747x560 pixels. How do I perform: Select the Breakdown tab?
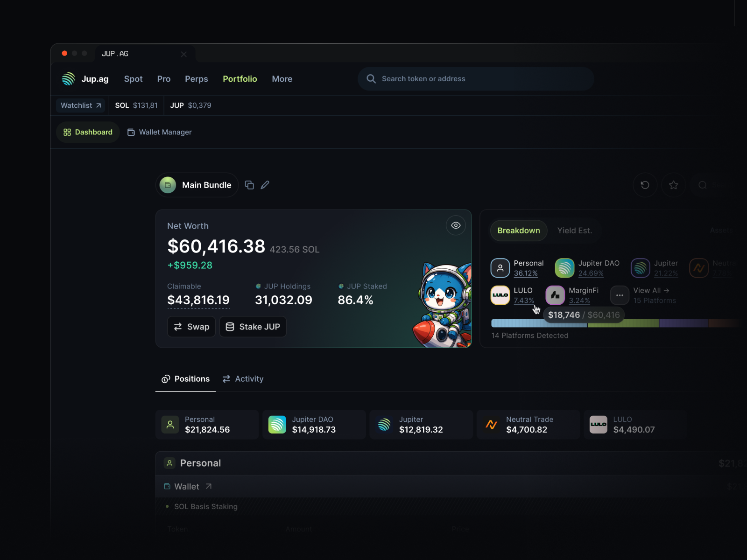tap(519, 231)
